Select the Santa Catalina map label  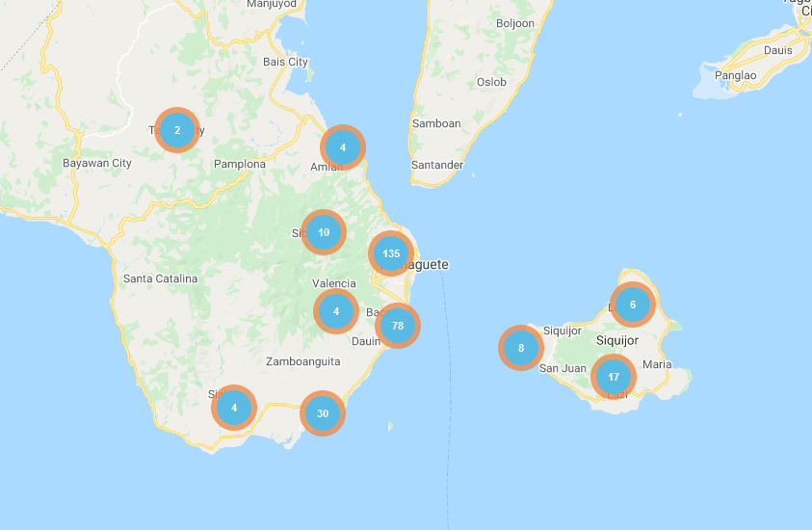click(161, 278)
